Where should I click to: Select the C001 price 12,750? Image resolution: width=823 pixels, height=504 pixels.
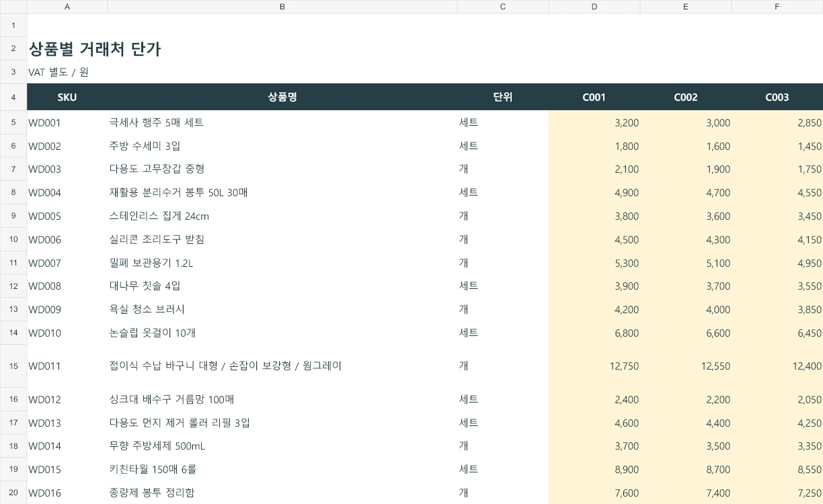(x=594, y=366)
